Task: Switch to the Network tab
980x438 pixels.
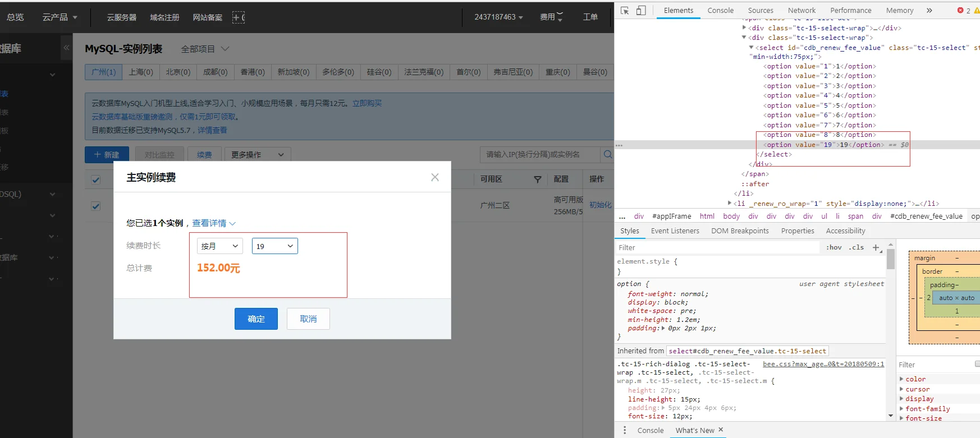Action: (802, 11)
